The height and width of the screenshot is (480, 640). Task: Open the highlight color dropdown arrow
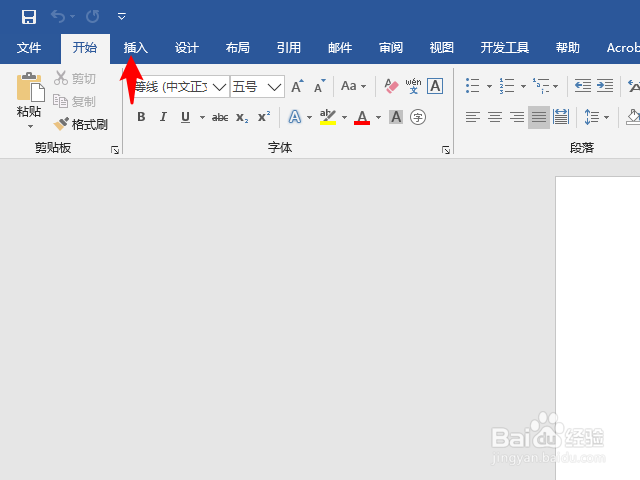click(x=344, y=118)
